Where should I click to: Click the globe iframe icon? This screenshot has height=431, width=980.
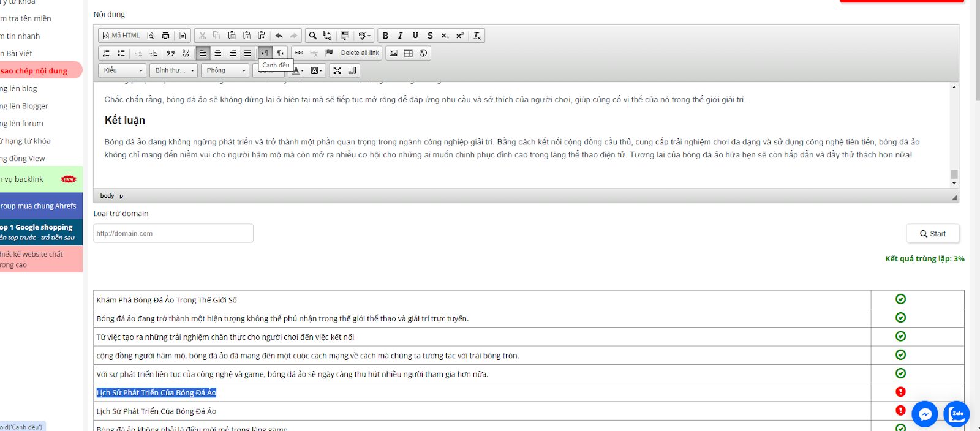(x=423, y=53)
